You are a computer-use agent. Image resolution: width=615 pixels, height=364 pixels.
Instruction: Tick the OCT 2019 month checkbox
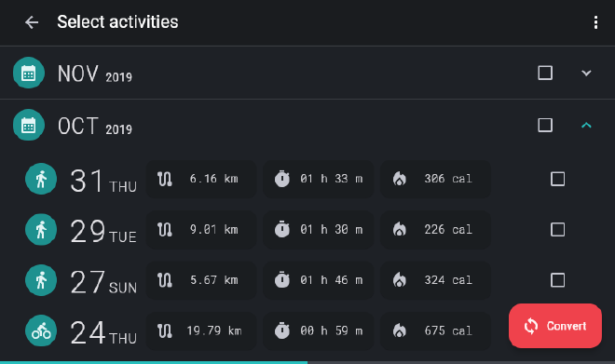545,126
